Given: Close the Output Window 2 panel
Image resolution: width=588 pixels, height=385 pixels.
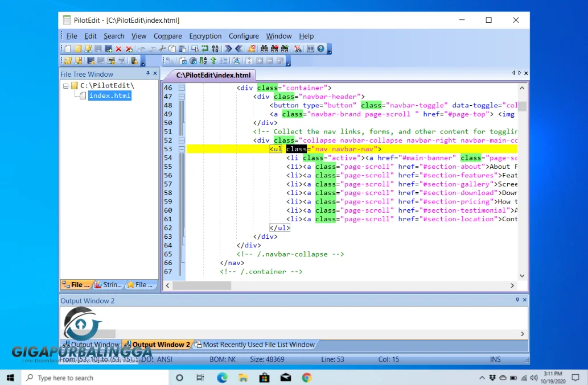Looking at the screenshot, I should point(525,300).
